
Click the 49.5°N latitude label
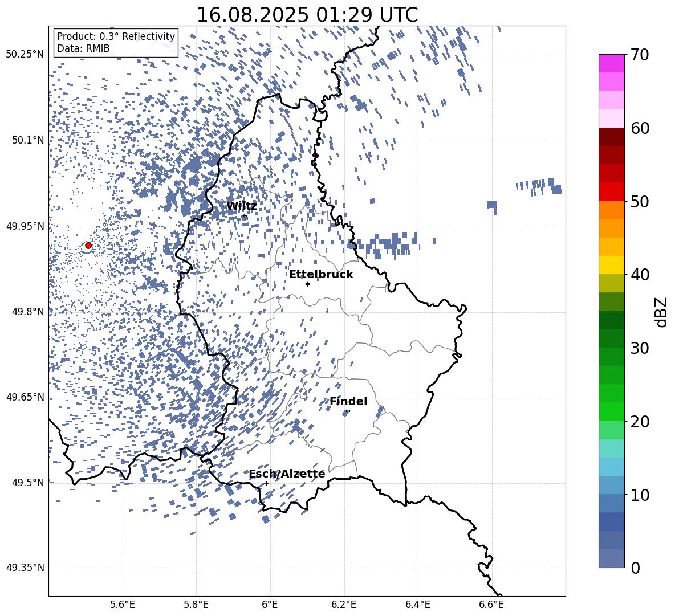click(28, 483)
